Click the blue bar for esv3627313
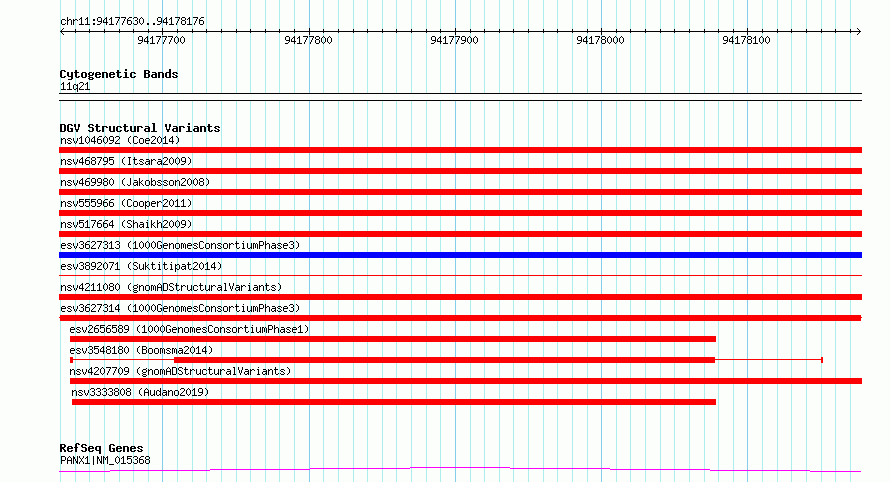 pyautogui.click(x=460, y=255)
